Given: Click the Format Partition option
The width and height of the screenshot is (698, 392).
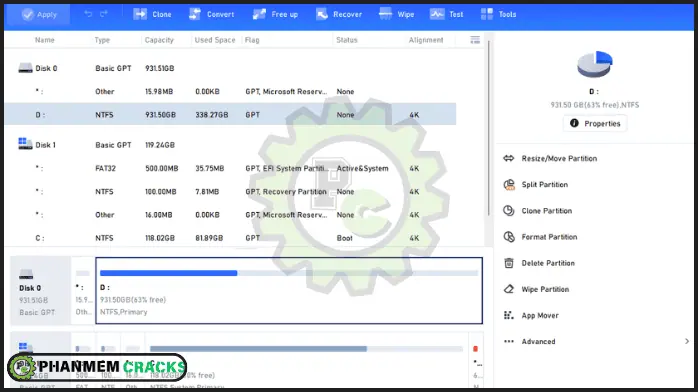Looking at the screenshot, I should coord(549,237).
